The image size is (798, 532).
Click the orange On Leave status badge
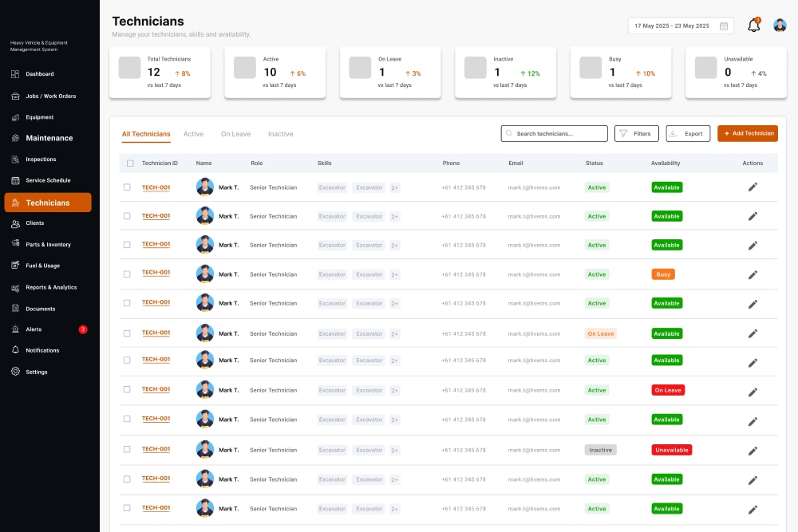[x=601, y=333]
